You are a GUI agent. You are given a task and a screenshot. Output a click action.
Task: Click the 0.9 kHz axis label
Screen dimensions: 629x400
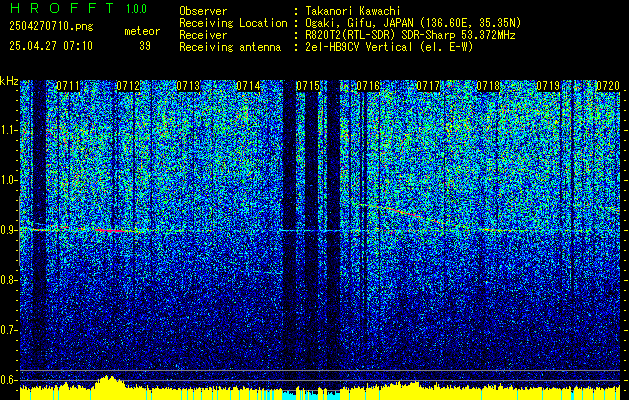(8, 230)
